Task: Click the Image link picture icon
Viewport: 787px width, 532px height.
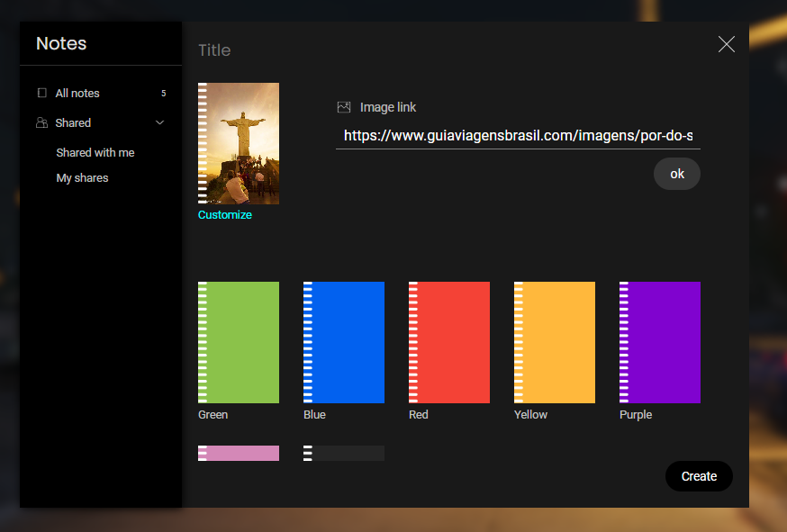Action: pos(344,107)
